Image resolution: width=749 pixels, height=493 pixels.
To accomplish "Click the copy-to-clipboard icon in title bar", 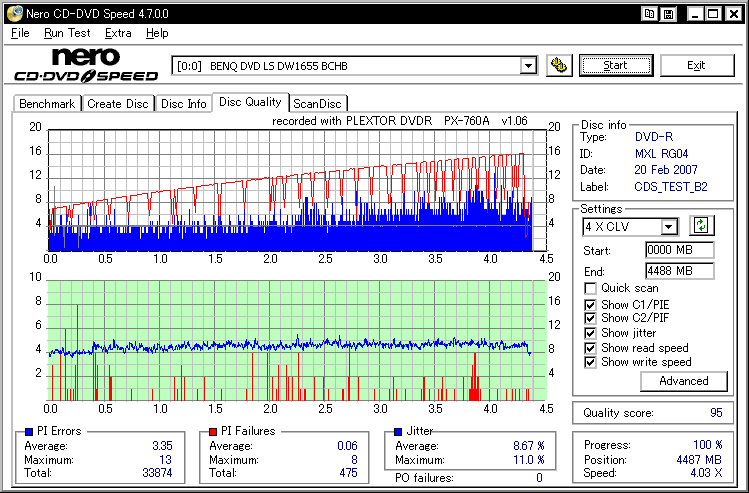I will click(x=651, y=13).
